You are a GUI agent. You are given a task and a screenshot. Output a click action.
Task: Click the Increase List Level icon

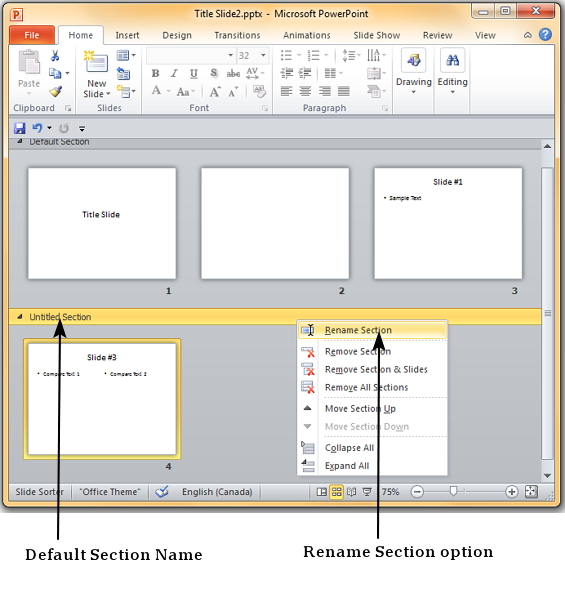(x=305, y=73)
